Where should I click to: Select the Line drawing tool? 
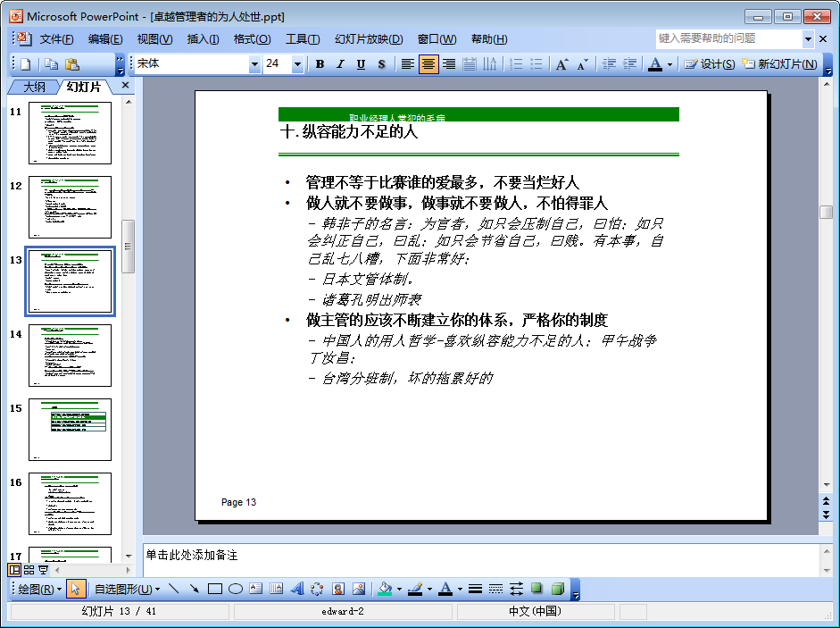pyautogui.click(x=173, y=589)
